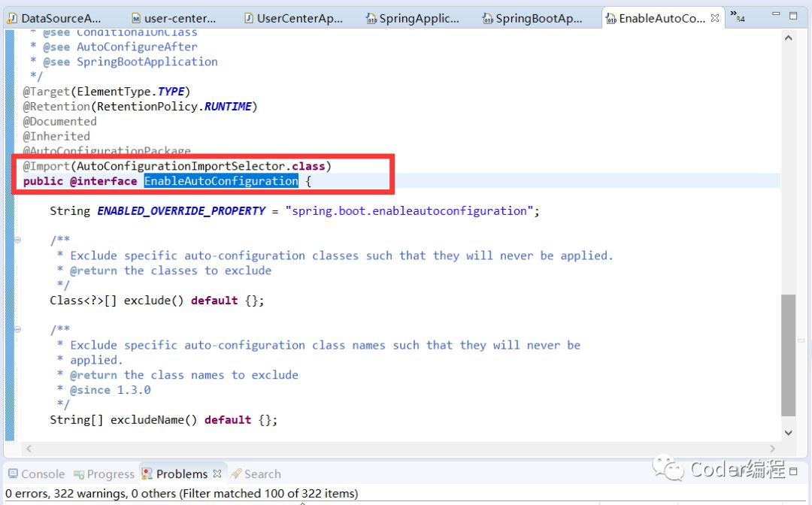
Task: Click the @see SpringBootApplication reference
Action: pos(130,62)
